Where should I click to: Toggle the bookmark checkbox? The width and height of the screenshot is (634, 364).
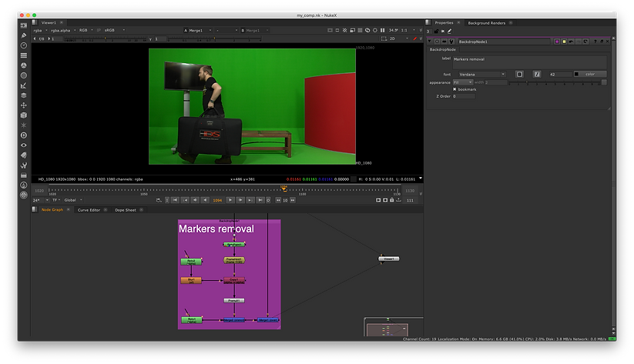pyautogui.click(x=455, y=89)
